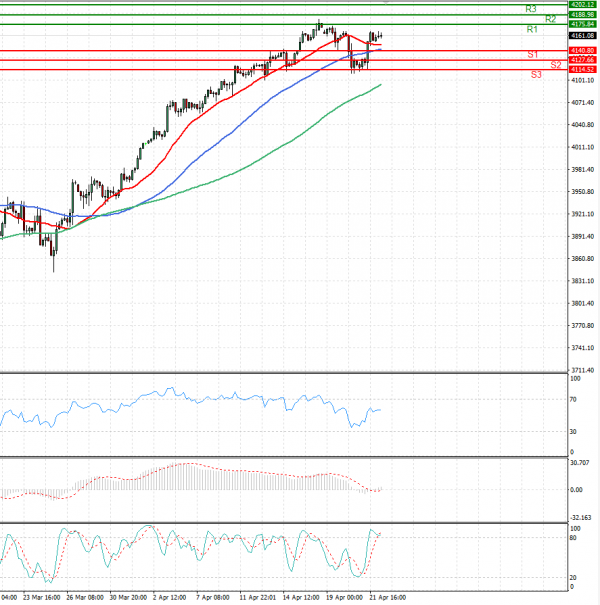Viewport: 600px width, 605px height.
Task: Click the 3891.40 price axis label
Action: 582,237
